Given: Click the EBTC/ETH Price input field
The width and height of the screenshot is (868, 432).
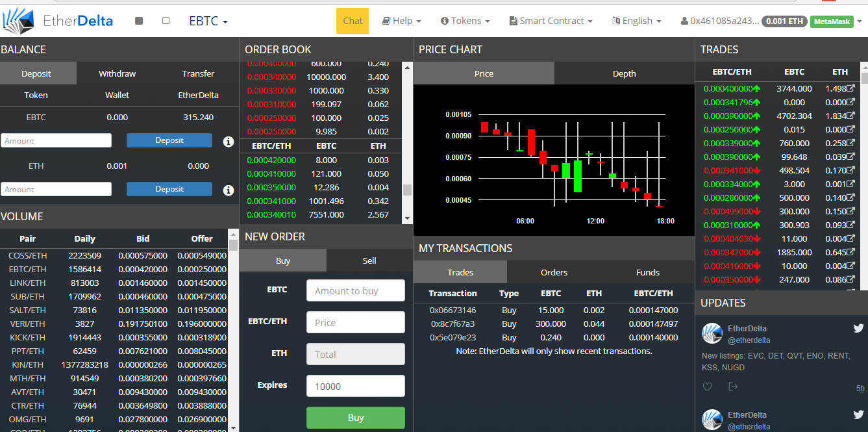Looking at the screenshot, I should tap(356, 322).
